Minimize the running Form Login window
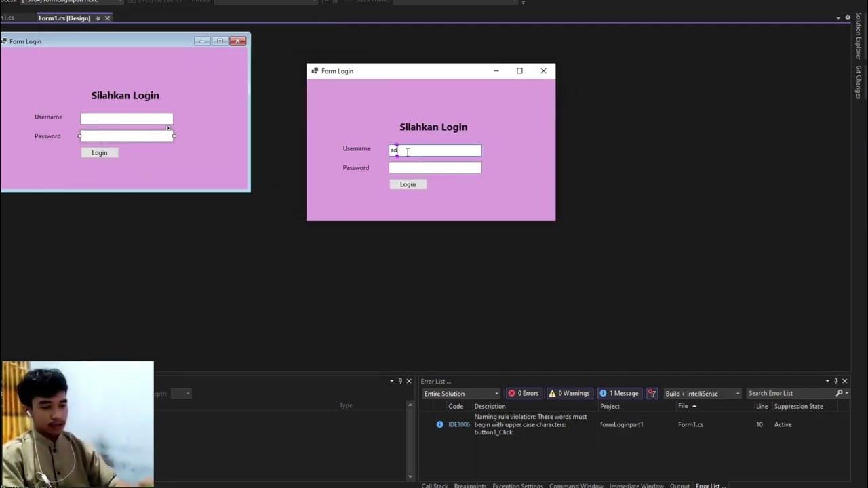The image size is (868, 488). tap(496, 70)
